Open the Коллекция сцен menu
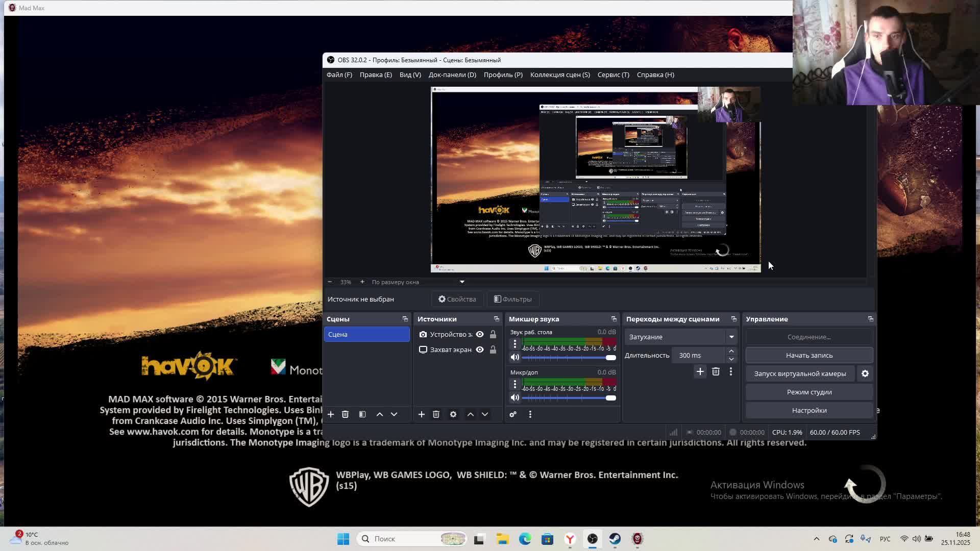The height and width of the screenshot is (551, 980). (x=560, y=74)
